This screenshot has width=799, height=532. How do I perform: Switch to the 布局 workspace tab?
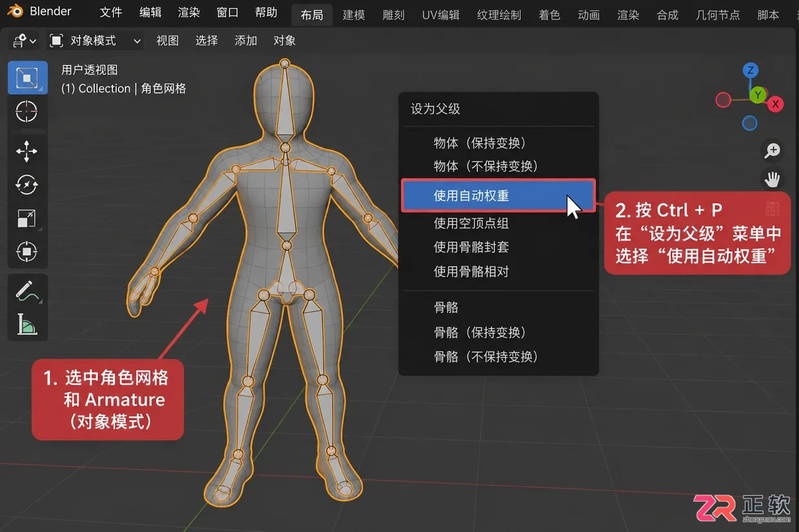pos(312,15)
